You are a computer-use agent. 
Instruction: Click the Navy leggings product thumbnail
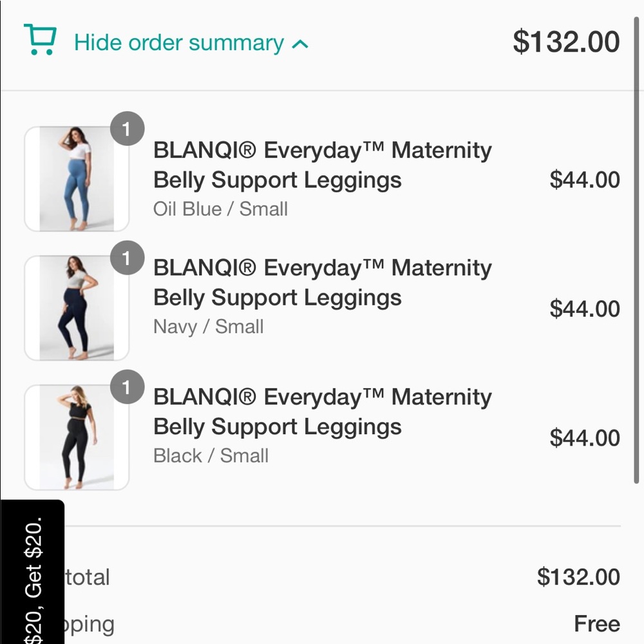76,307
